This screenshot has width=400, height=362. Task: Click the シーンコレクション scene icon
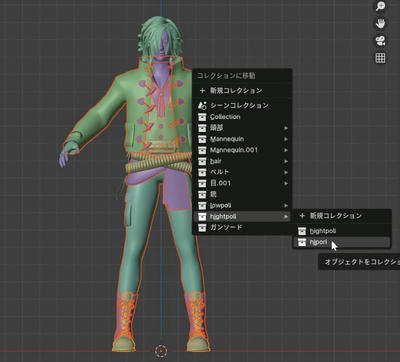(202, 105)
